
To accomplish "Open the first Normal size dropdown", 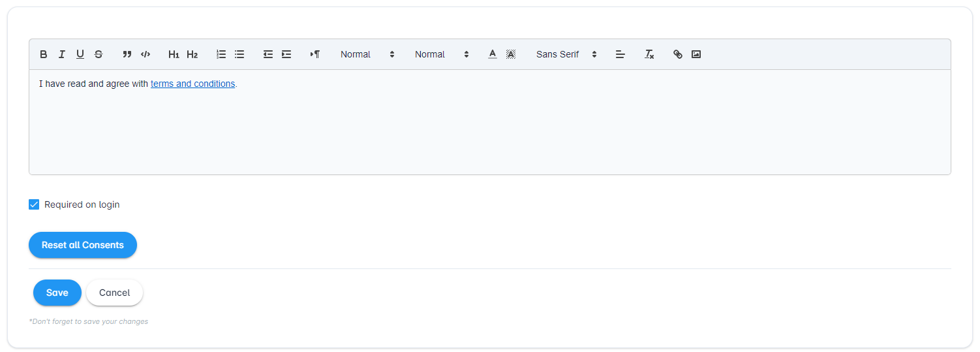I will (367, 54).
